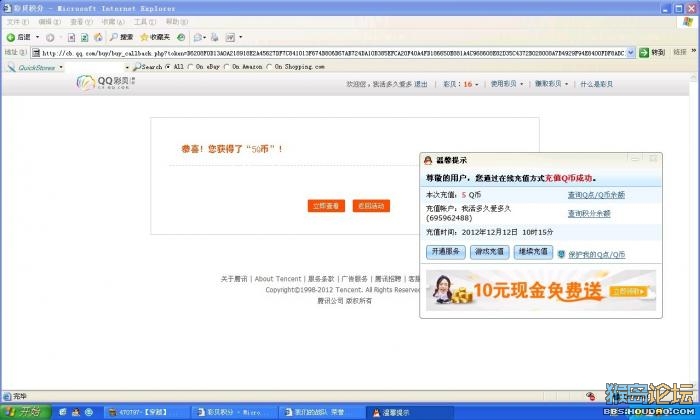Screen dimensions: 700x420
Task: Expand the address bar dropdown
Action: (x=630, y=53)
